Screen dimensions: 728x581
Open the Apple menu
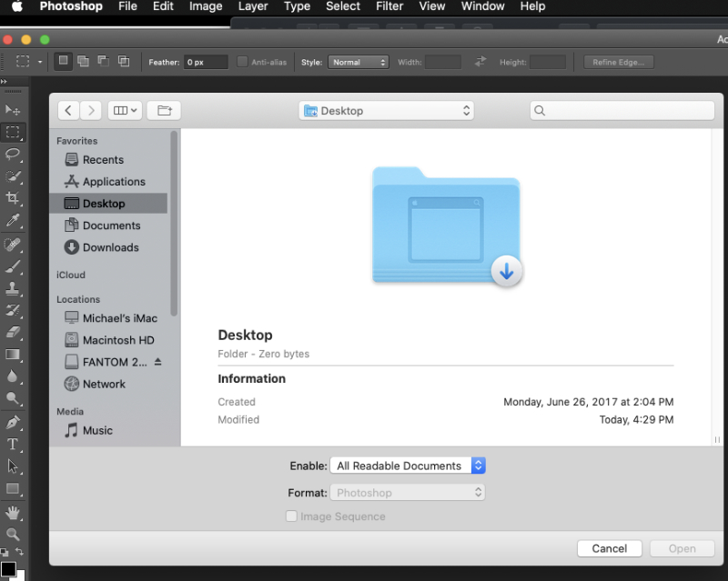pyautogui.click(x=17, y=6)
